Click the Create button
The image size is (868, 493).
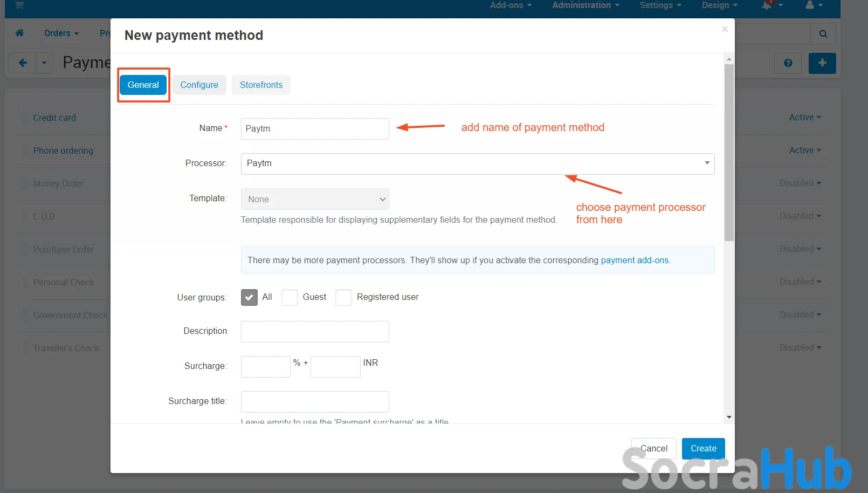click(703, 449)
